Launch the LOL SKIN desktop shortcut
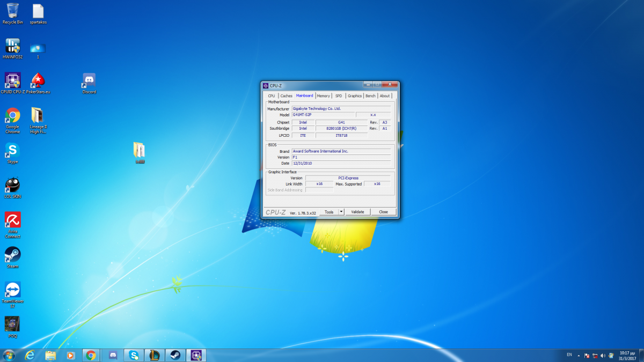644x362 pixels. 12,188
